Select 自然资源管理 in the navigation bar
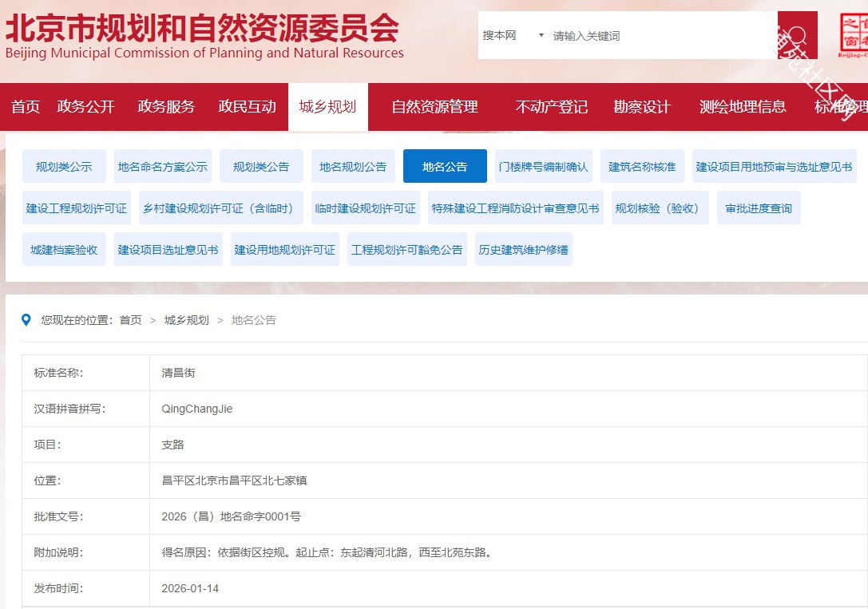868x609 pixels. pos(434,107)
